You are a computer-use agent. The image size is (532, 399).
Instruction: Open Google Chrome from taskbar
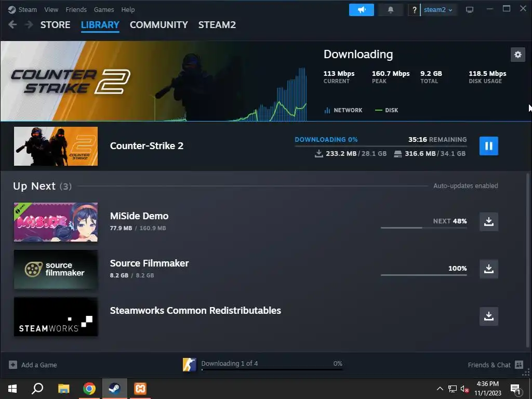pos(89,389)
